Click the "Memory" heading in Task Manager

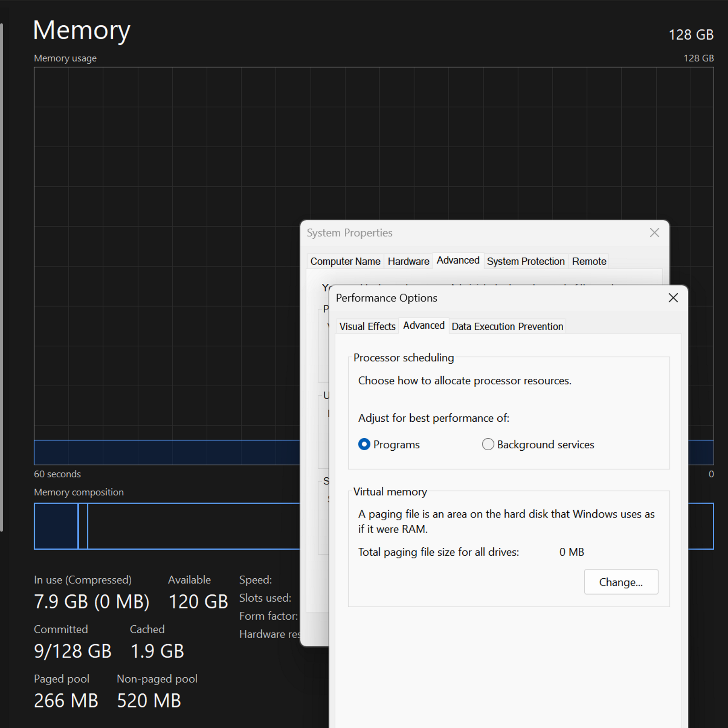[82, 30]
